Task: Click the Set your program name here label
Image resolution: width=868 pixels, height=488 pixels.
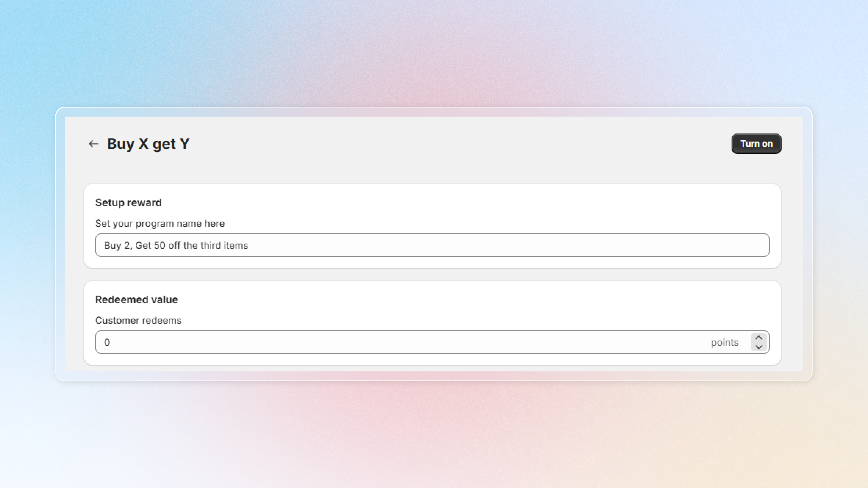Action: (160, 224)
